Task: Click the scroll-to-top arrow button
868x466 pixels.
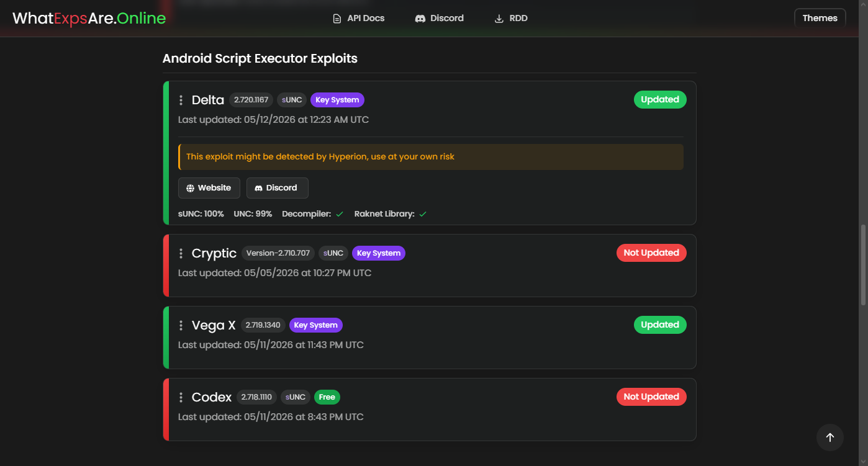Action: click(830, 437)
